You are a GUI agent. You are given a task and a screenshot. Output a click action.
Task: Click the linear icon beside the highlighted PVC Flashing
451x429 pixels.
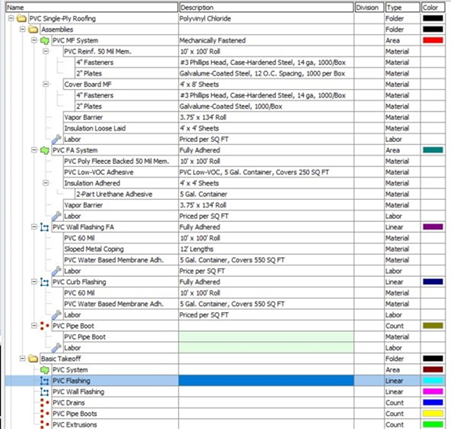point(44,381)
